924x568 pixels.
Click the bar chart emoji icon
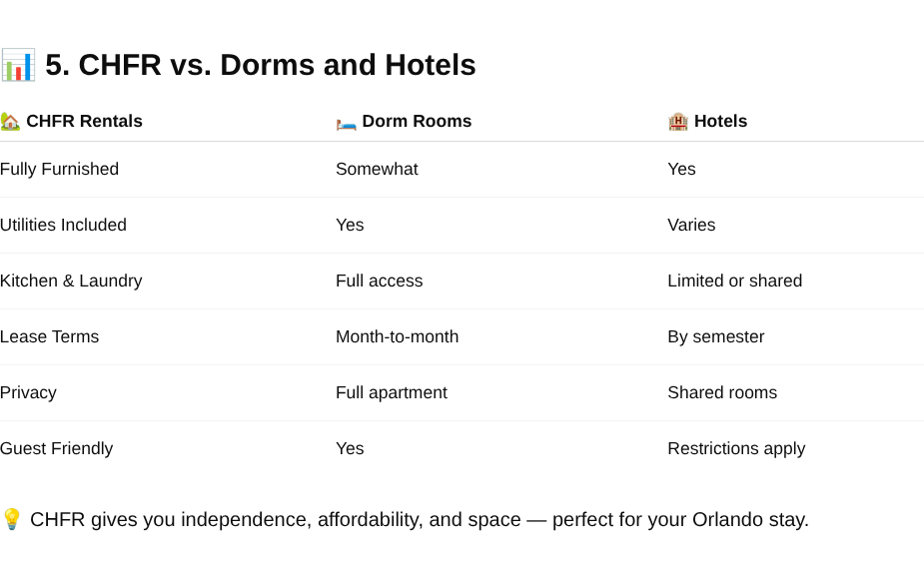point(18,65)
